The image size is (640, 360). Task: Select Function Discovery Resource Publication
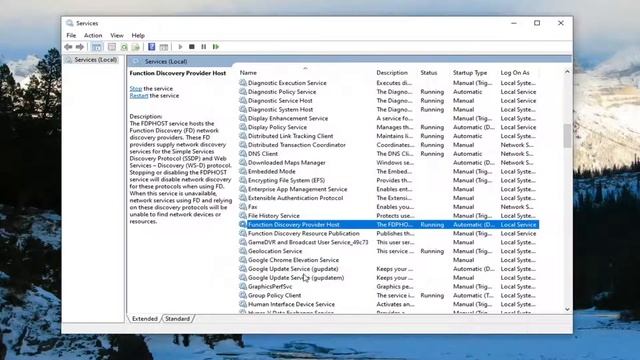point(388,233)
